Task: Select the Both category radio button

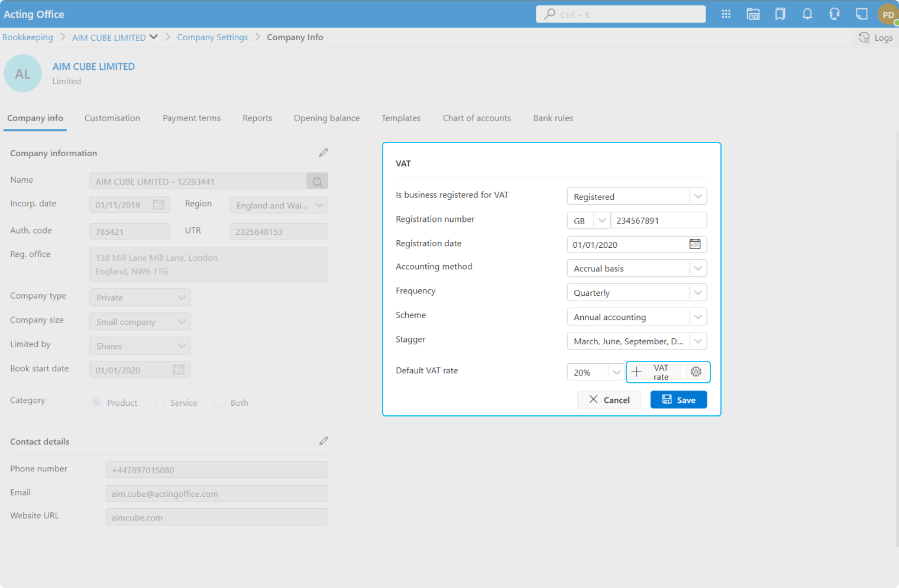Action: point(220,403)
